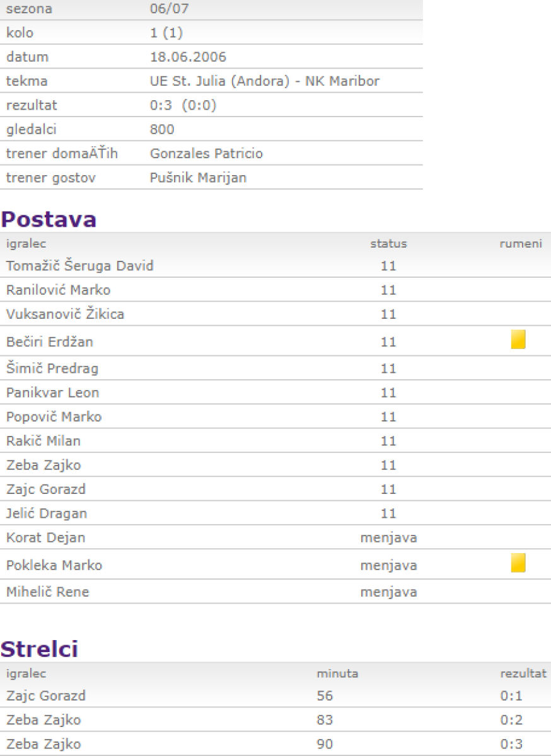This screenshot has width=551, height=756.
Task: Click coach name Gonzales Patricio
Action: tap(206, 154)
